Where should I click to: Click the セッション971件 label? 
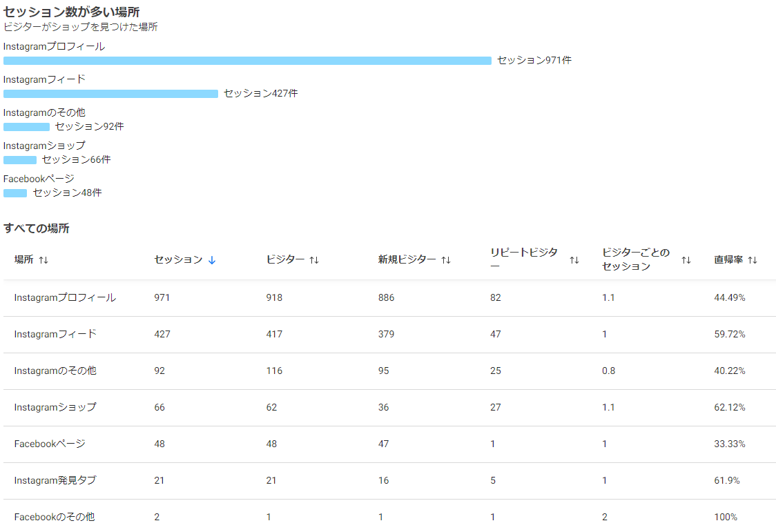534,60
